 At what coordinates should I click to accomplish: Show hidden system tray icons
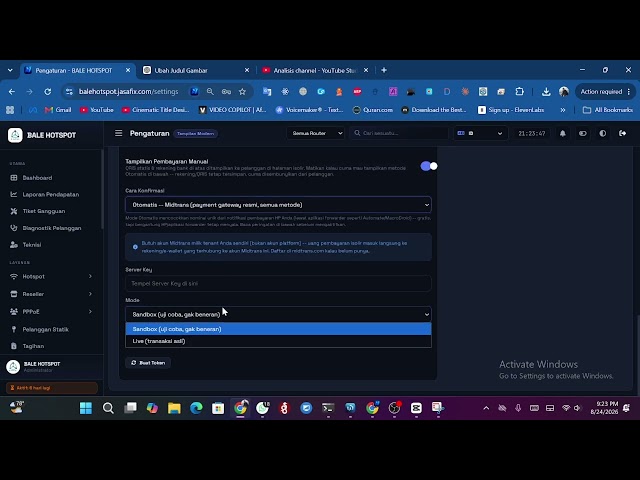(x=486, y=408)
